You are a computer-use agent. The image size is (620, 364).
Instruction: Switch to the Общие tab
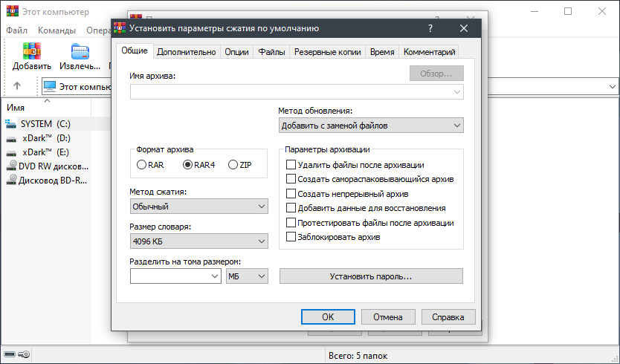coord(135,51)
